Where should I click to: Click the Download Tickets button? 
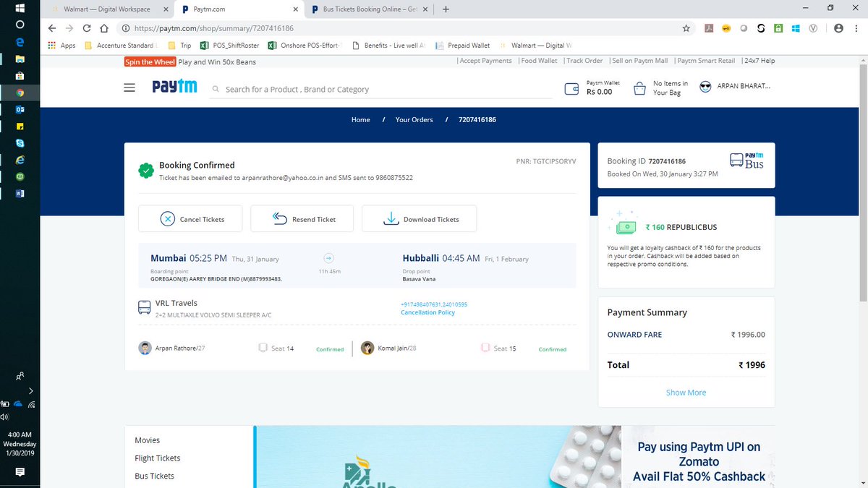[x=420, y=218]
